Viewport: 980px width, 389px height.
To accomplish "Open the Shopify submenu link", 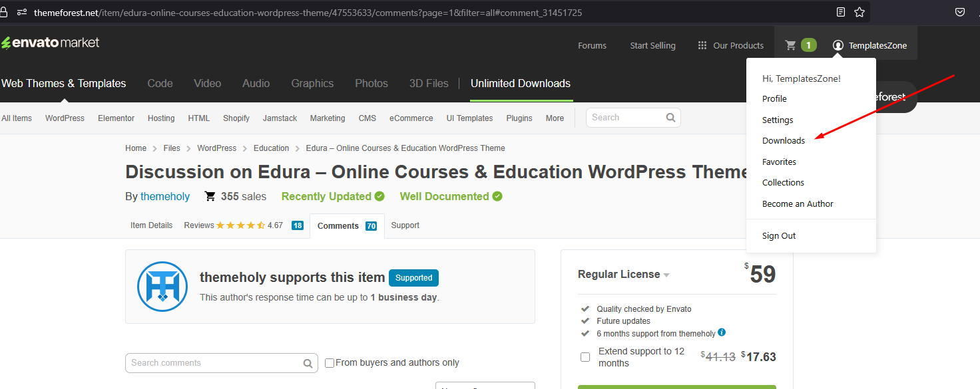I will [x=236, y=118].
